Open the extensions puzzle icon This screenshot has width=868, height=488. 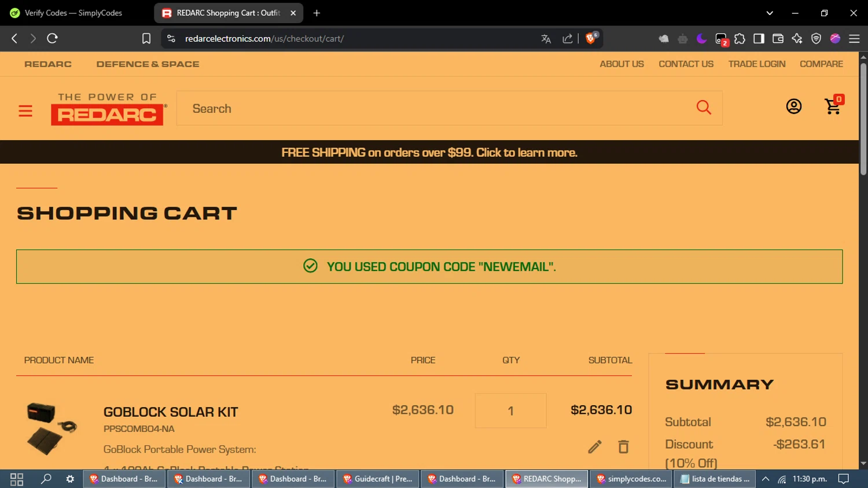coord(740,39)
